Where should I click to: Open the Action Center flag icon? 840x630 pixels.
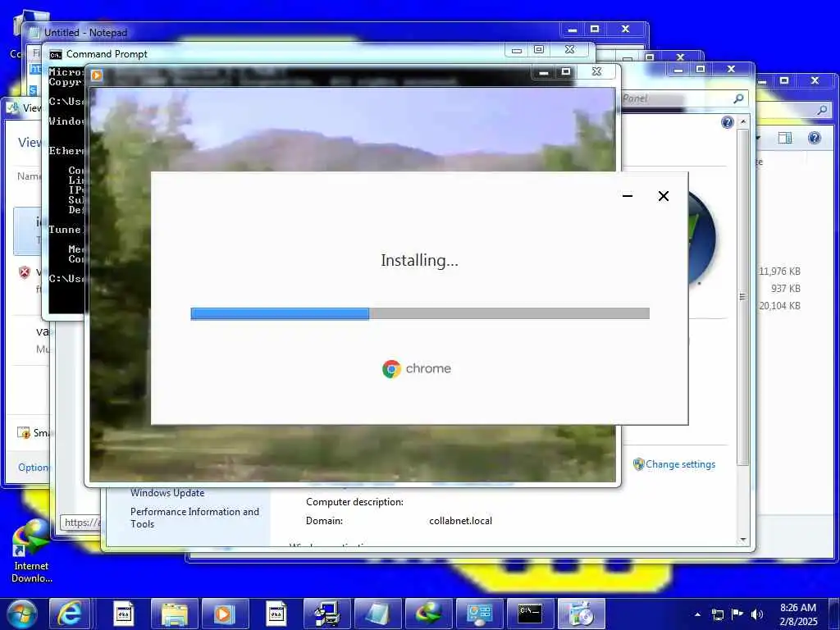737,614
